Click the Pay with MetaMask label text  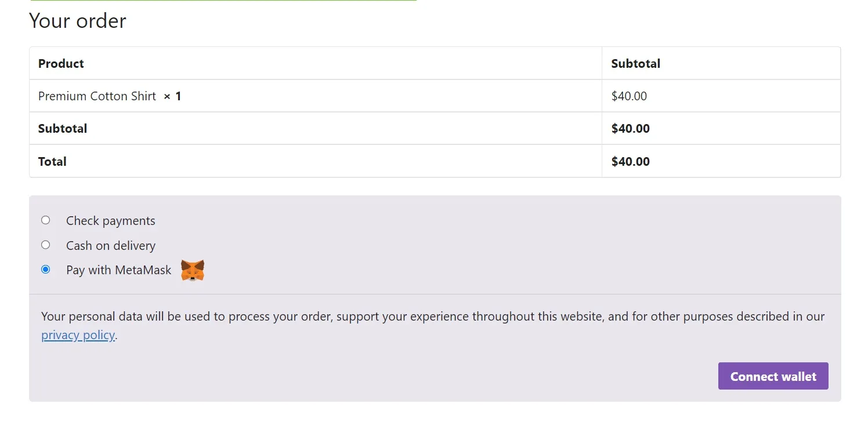pos(118,270)
